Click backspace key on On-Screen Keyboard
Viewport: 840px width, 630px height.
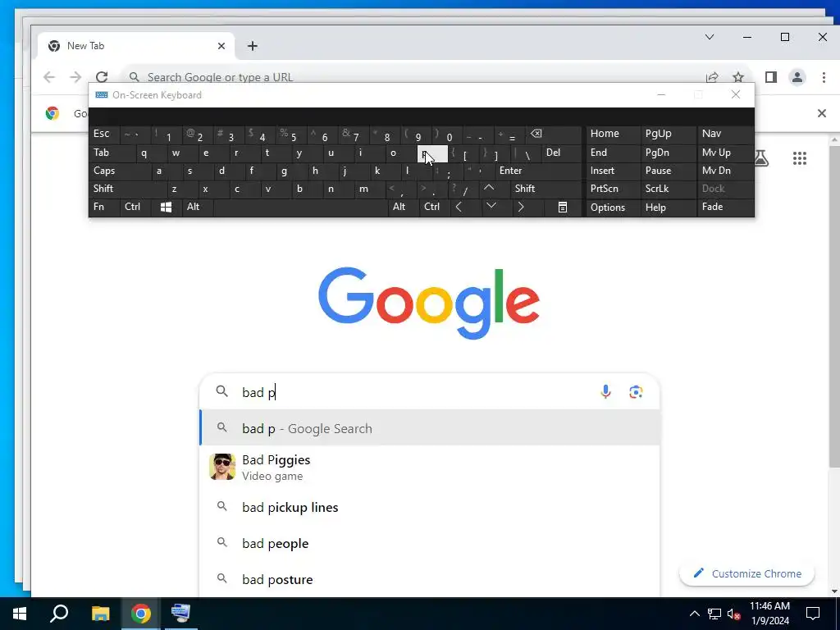point(536,134)
